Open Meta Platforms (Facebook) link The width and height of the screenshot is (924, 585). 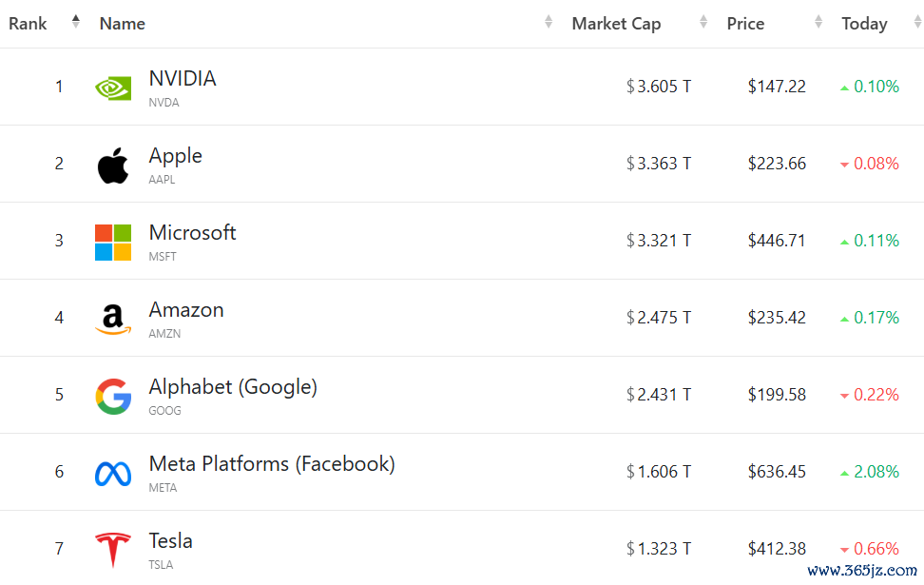[272, 464]
